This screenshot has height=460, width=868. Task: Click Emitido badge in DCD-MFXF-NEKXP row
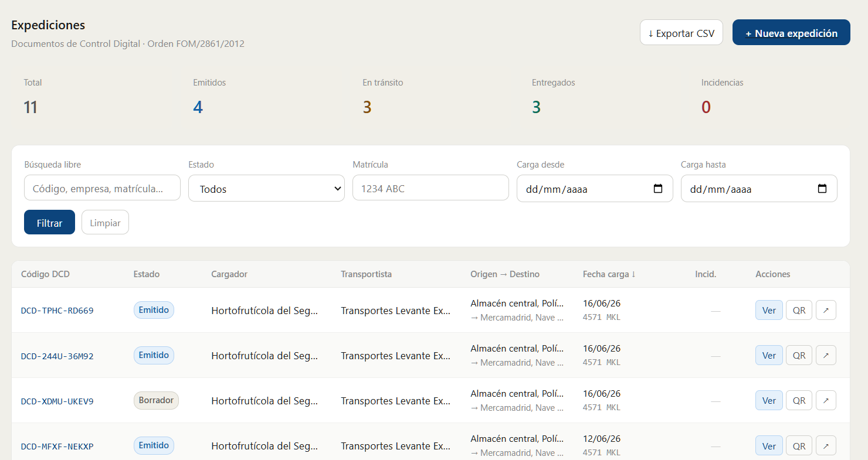coord(154,445)
